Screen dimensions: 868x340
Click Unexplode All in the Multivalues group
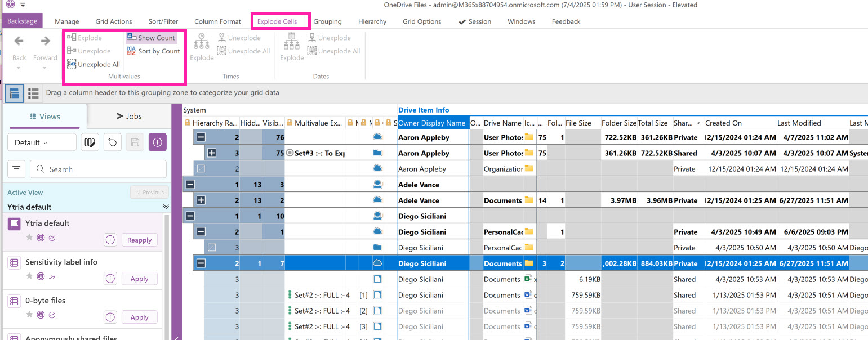[94, 64]
